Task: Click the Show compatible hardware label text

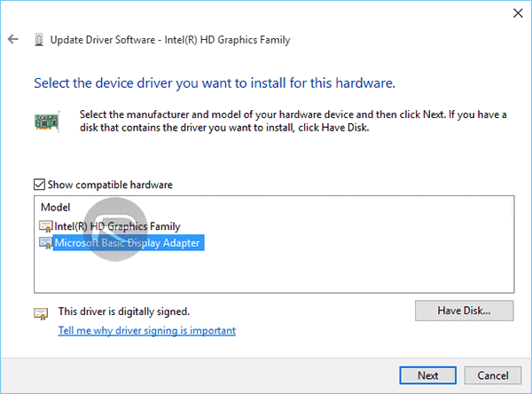Action: click(x=109, y=185)
